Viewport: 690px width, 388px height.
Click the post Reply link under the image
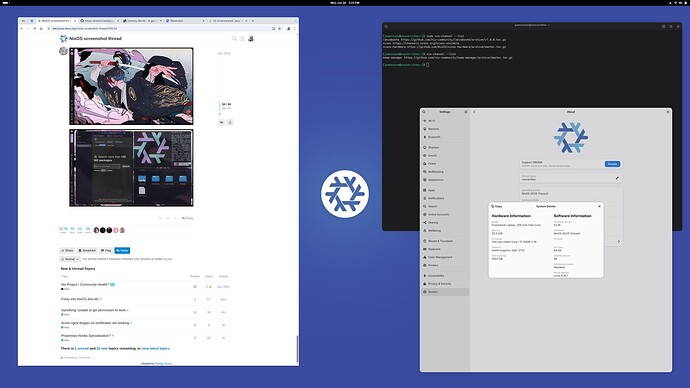[x=188, y=218]
